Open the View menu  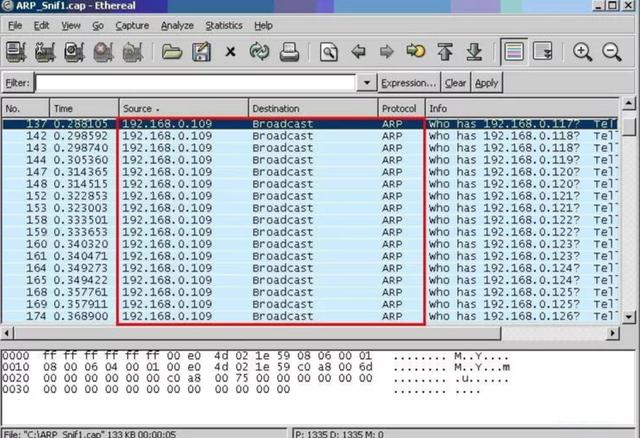pyautogui.click(x=71, y=26)
